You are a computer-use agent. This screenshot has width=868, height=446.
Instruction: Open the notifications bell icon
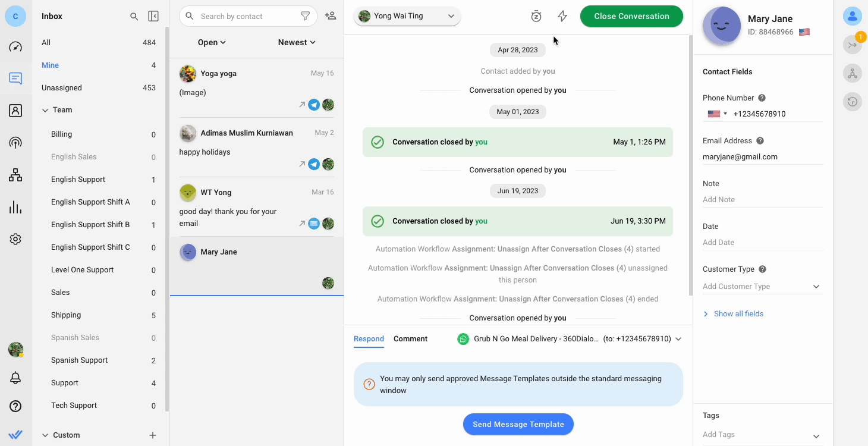pos(15,378)
